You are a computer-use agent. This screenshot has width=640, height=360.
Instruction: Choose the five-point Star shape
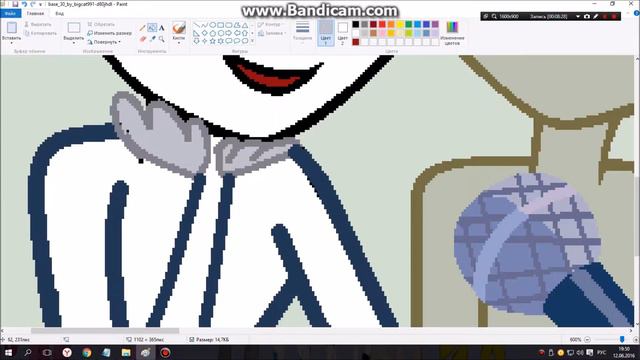[213, 41]
